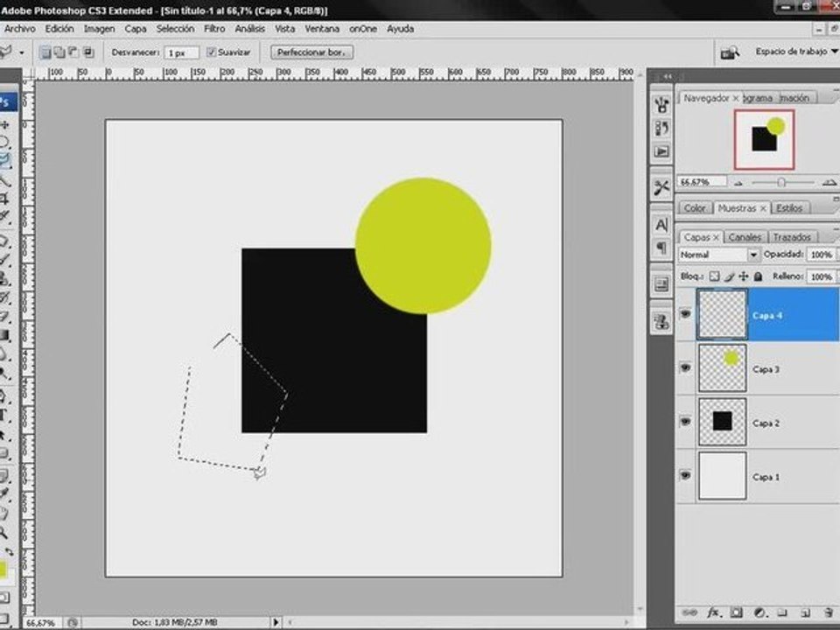
Task: Switch to the Trazados tab
Action: 792,237
